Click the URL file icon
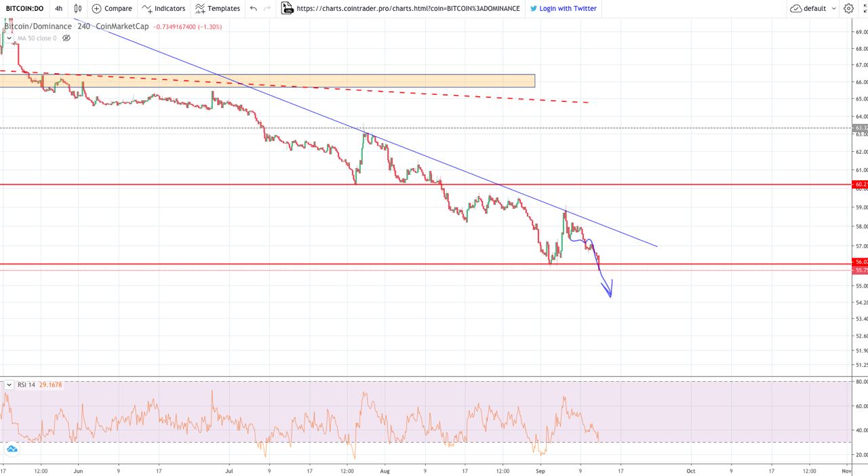868x476 pixels. [x=287, y=8]
